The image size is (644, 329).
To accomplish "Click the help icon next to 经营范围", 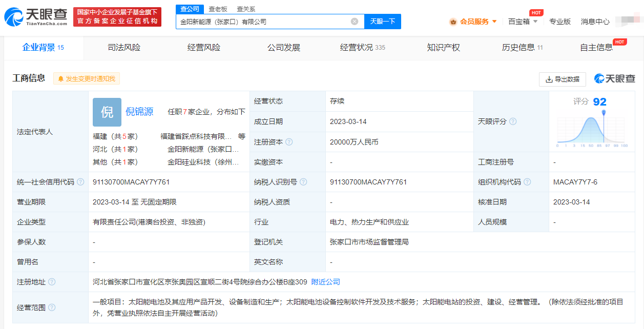I will coord(52,307).
